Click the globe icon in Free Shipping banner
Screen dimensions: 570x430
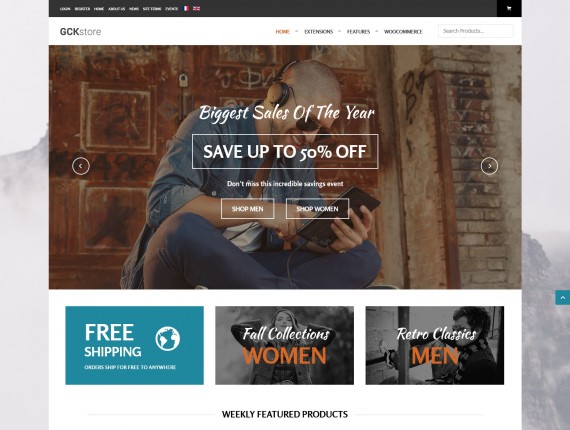point(168,339)
